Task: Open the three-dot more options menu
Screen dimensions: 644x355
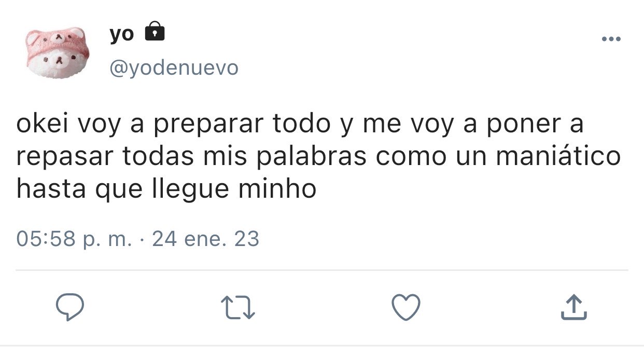Action: click(611, 39)
